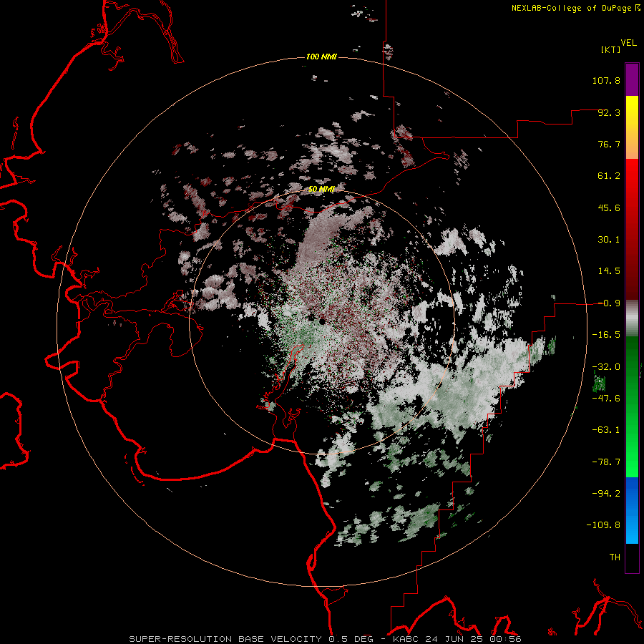Viewport: 644px width, 644px height.
Task: Click the TH label on the legend
Action: pyautogui.click(x=615, y=557)
